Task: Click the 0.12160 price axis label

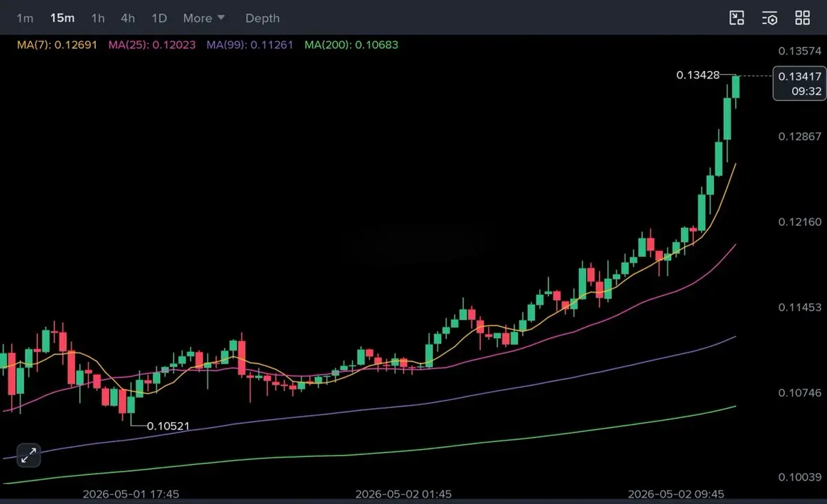Action: [x=800, y=222]
